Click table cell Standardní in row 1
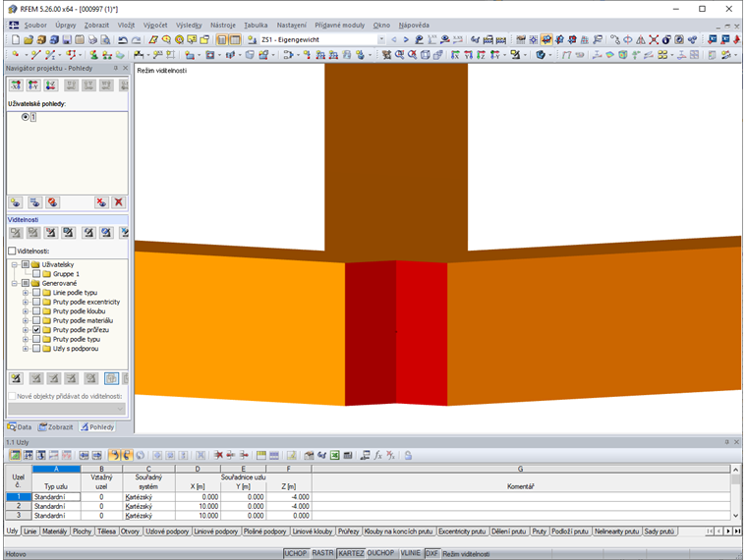747x560 pixels. point(56,497)
